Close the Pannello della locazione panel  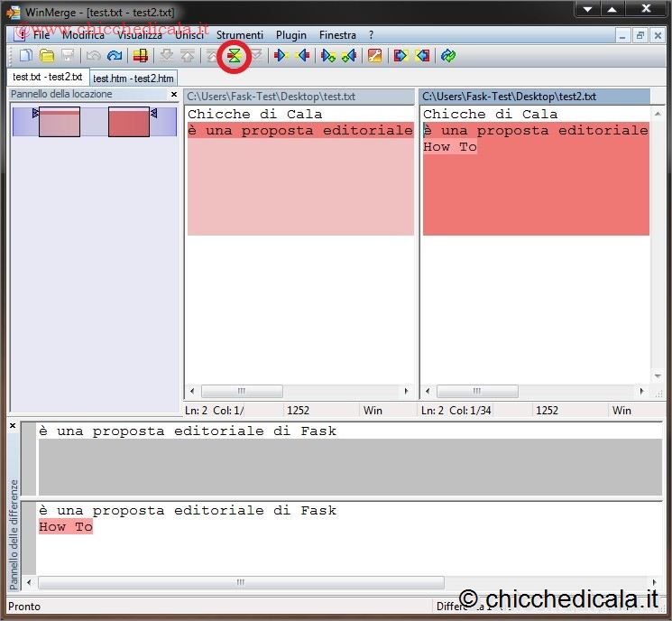tap(174, 94)
